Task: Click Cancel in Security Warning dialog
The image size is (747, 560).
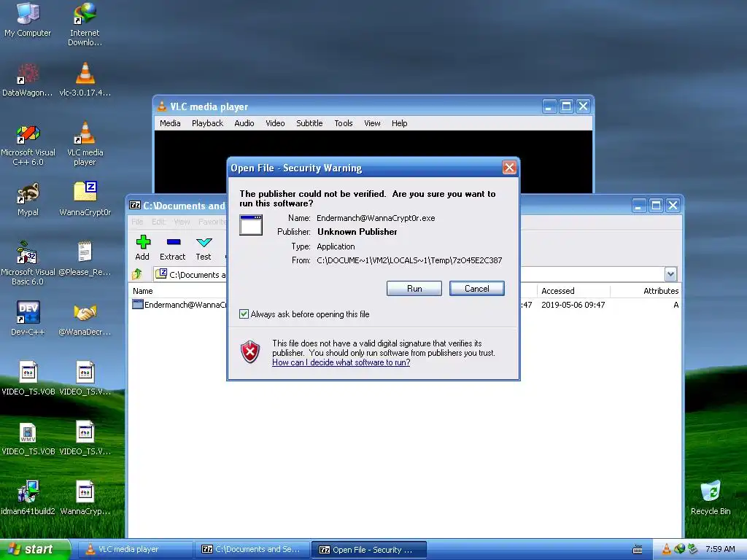Action: [476, 288]
